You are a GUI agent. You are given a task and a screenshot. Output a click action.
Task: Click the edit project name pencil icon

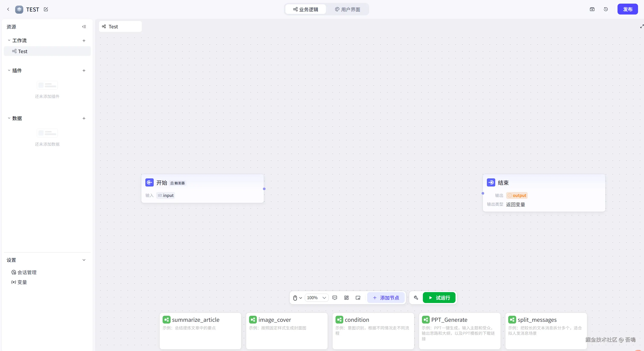[46, 9]
